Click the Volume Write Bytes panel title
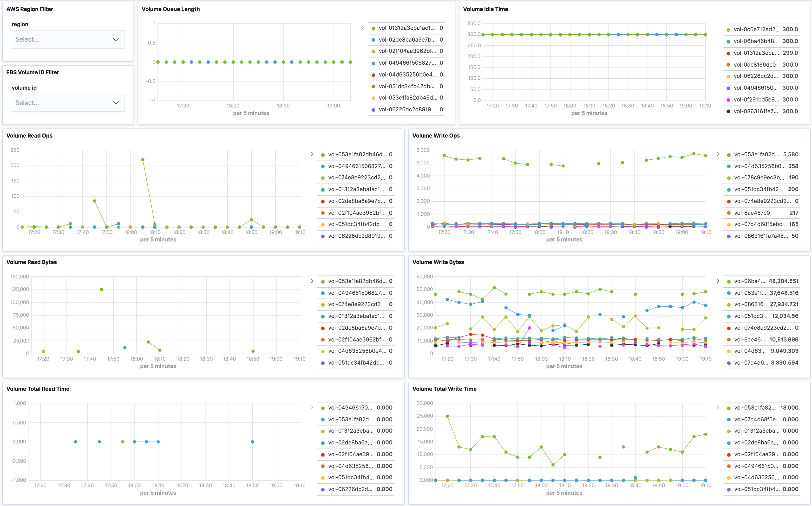This screenshot has width=812, height=506. pos(438,262)
